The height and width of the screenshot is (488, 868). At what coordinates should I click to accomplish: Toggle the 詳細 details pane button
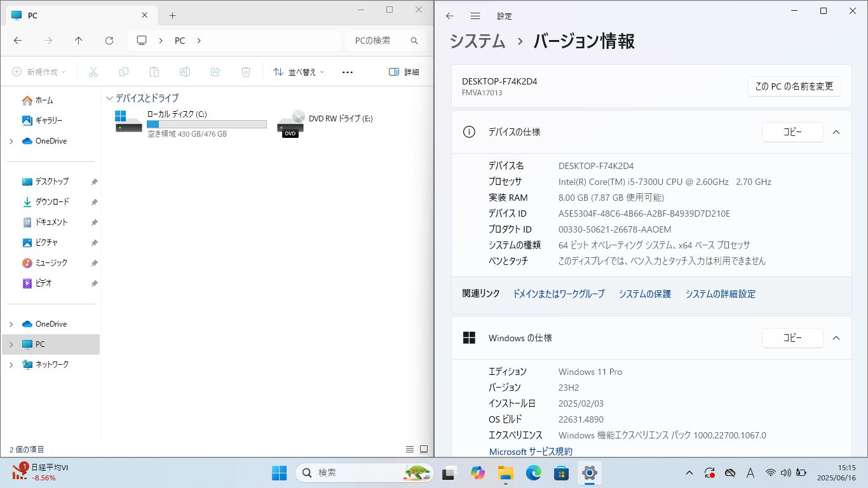point(404,72)
